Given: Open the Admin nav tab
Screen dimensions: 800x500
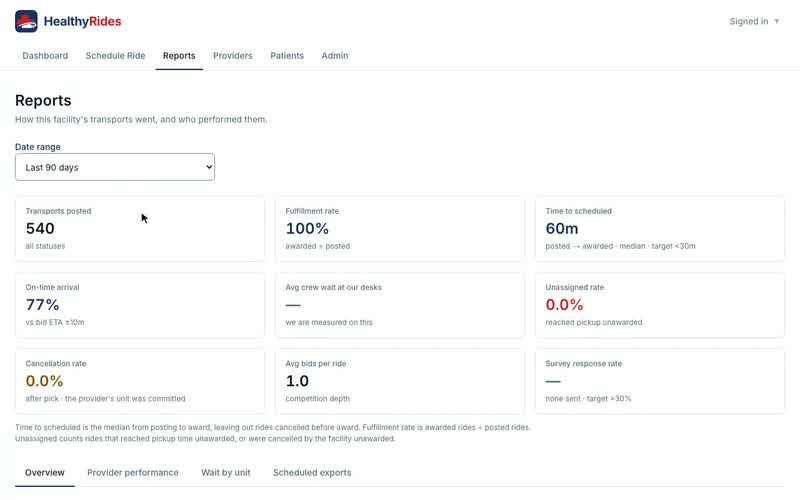Looking at the screenshot, I should click(x=335, y=56).
